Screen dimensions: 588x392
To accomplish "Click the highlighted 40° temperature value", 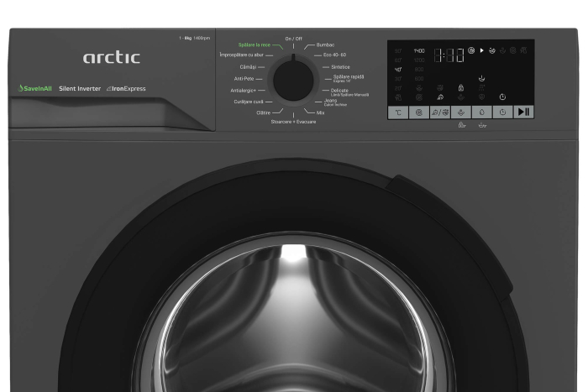I will click(398, 70).
